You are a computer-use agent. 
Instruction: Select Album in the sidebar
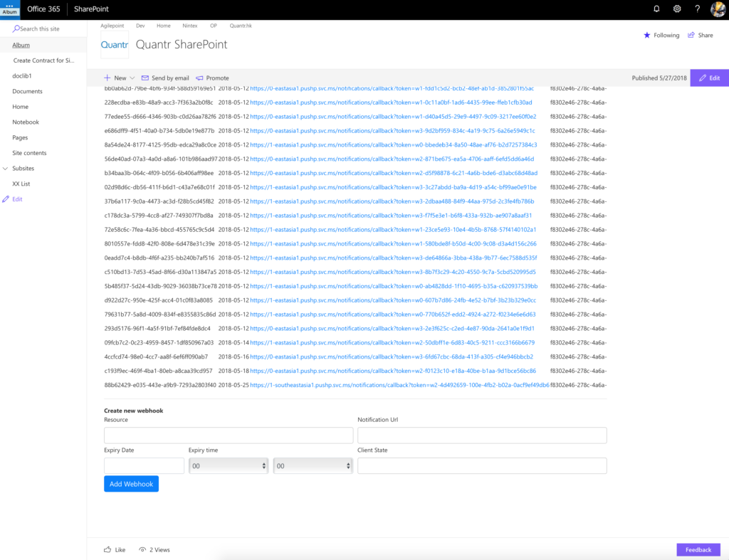pyautogui.click(x=21, y=46)
